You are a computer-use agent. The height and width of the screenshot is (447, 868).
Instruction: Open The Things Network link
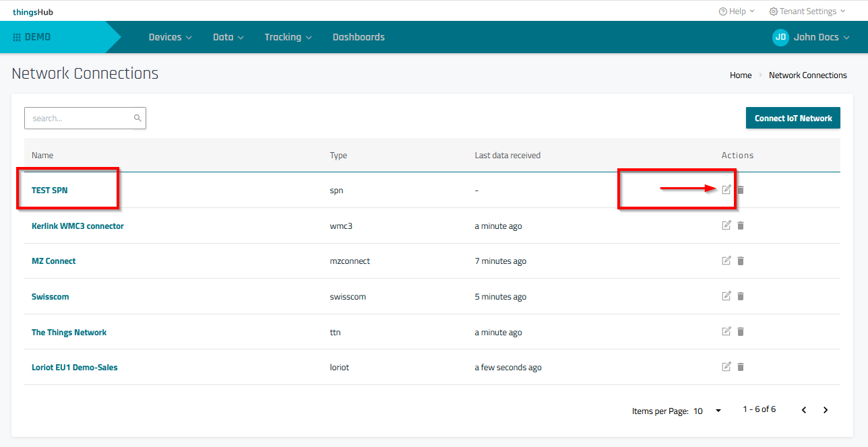69,333
